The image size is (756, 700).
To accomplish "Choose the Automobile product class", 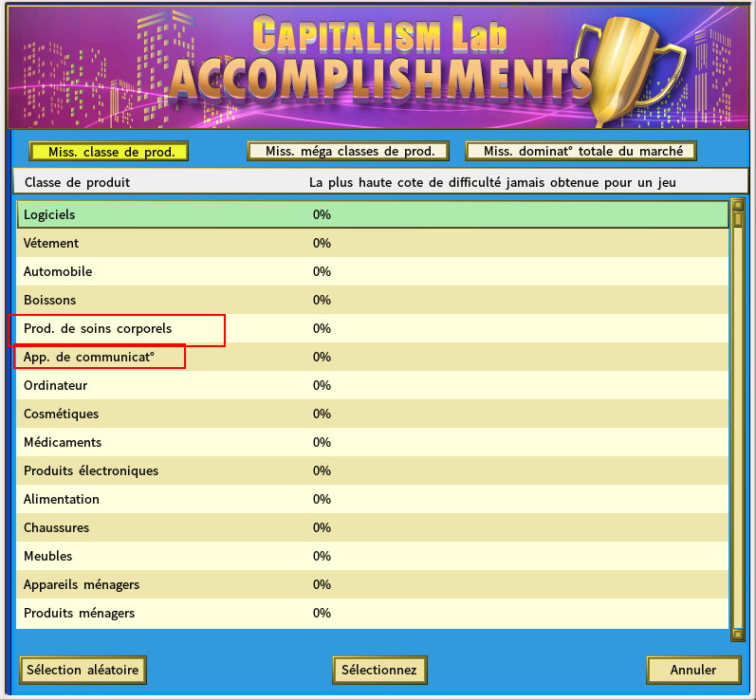I will (372, 271).
